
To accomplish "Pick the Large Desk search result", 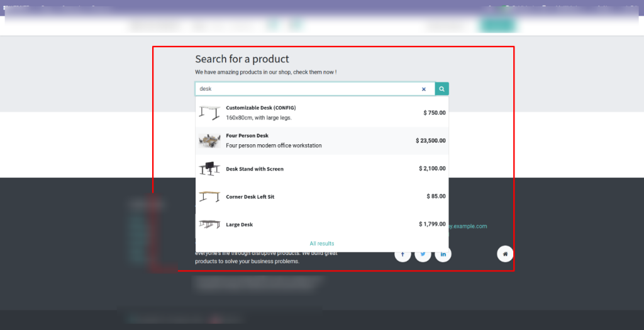I will tap(322, 225).
